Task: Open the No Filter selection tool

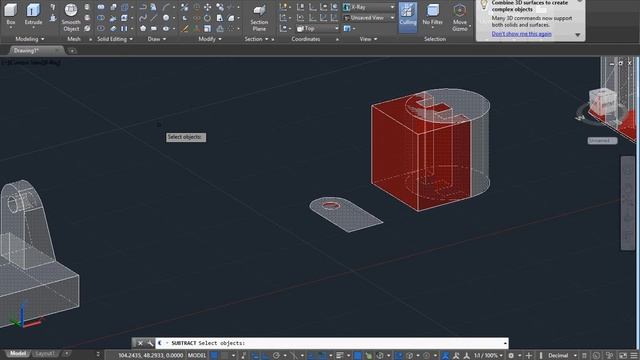Action: [432, 15]
